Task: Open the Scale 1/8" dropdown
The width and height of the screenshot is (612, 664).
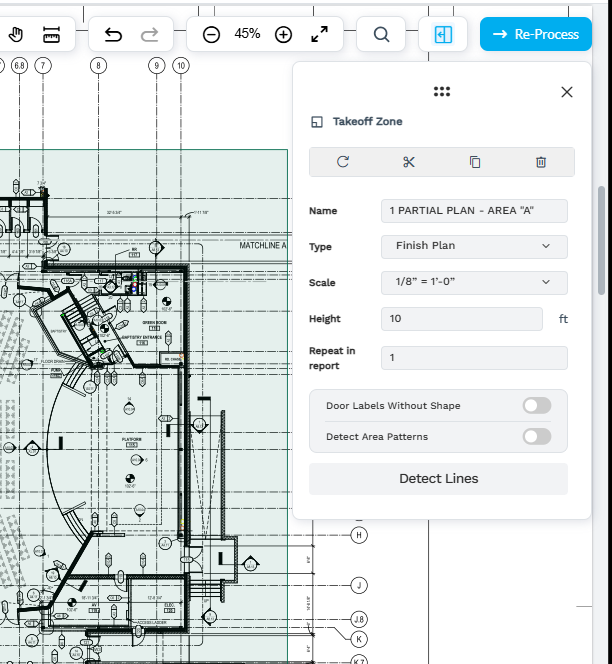Action: pyautogui.click(x=474, y=282)
